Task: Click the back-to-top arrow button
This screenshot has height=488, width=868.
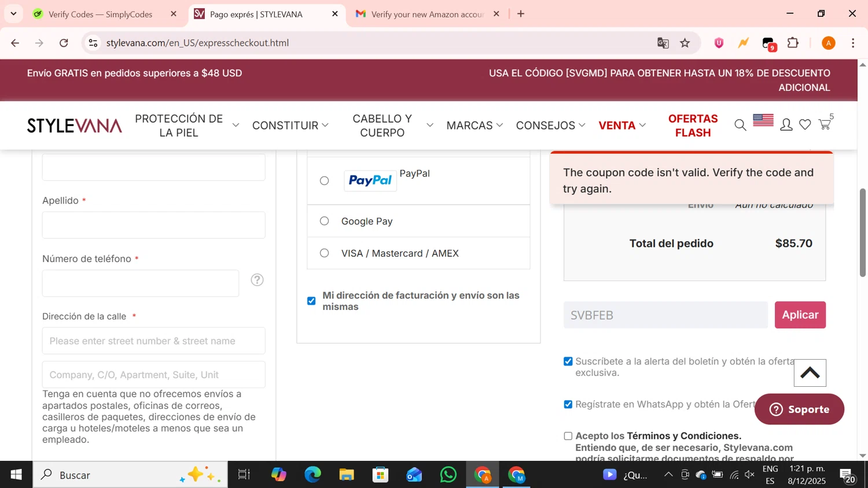Action: pyautogui.click(x=810, y=373)
